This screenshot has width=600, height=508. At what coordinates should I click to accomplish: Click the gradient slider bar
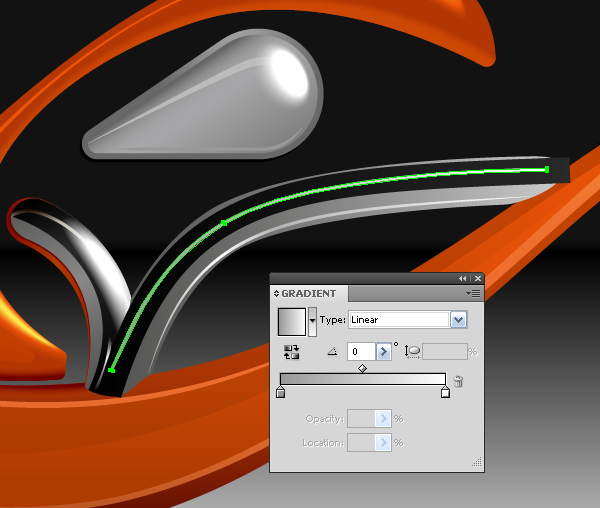tap(363, 379)
